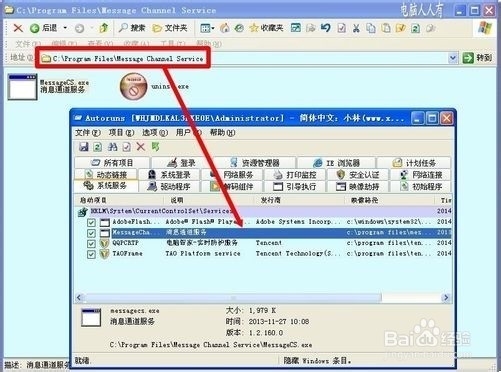Screen dimensions: 501x372
Task: Open Autoruns 文件 menu
Action: click(x=88, y=133)
